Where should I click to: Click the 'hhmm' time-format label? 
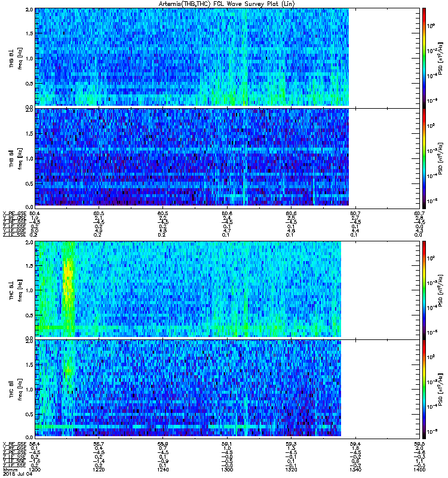pyautogui.click(x=9, y=470)
